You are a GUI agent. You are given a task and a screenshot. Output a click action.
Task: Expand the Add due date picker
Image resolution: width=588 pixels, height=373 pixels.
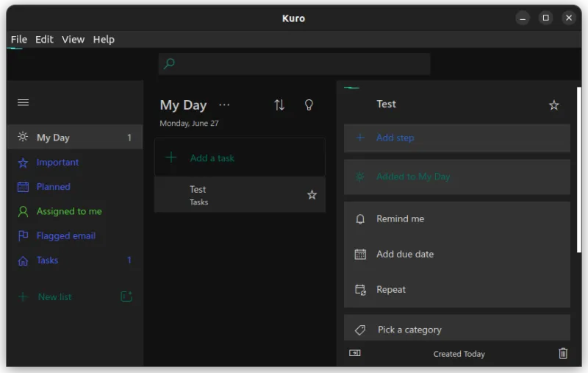tap(404, 254)
